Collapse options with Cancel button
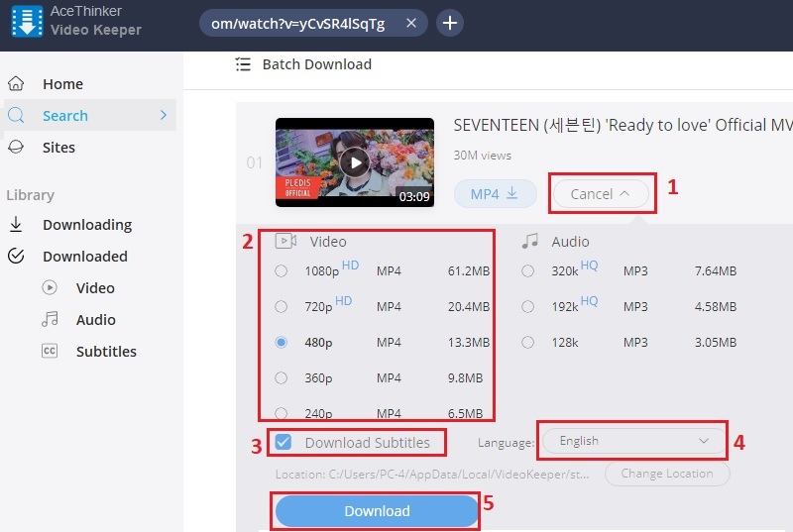The width and height of the screenshot is (793, 532). pyautogui.click(x=601, y=194)
